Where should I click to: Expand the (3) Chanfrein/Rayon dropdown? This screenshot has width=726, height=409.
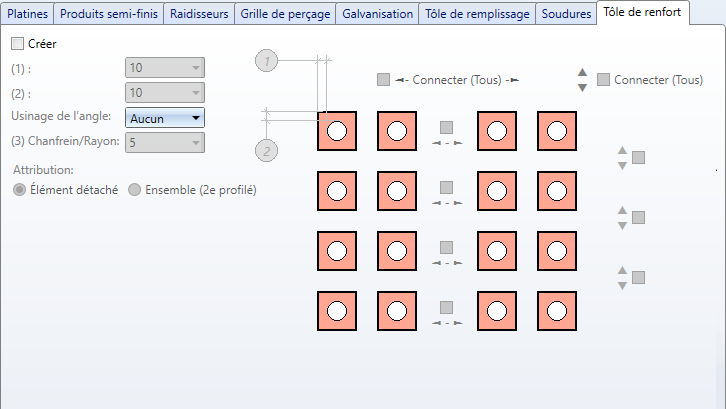[x=165, y=142]
